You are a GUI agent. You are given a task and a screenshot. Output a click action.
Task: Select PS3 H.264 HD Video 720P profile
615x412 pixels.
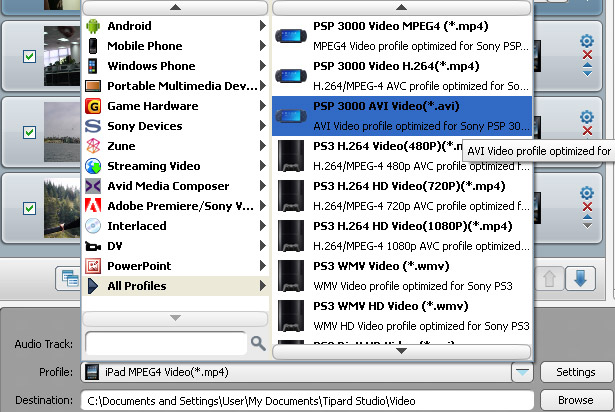pyautogui.click(x=402, y=196)
